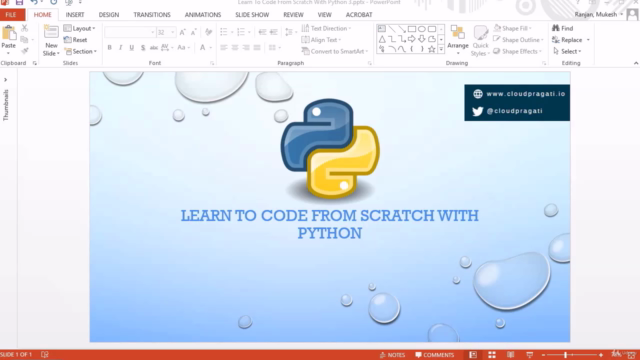This screenshot has width=640, height=360.
Task: Switch to the SLIDE SHOW tab
Action: (x=252, y=15)
